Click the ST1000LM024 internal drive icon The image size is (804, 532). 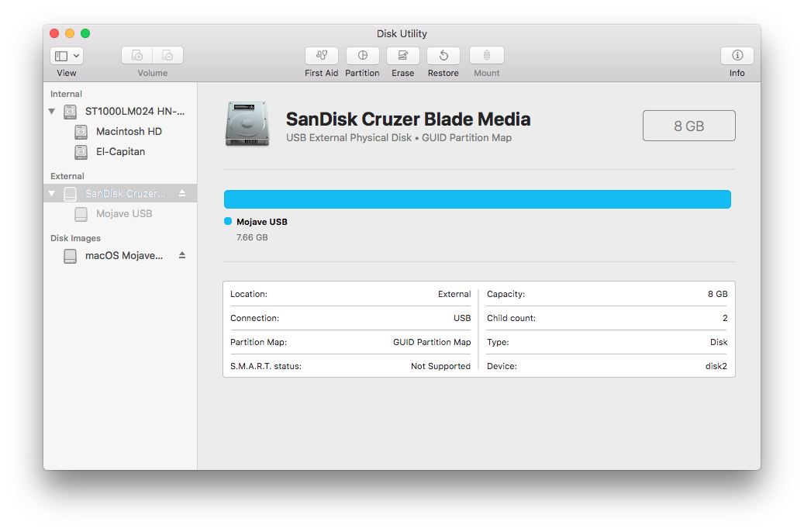[x=71, y=112]
